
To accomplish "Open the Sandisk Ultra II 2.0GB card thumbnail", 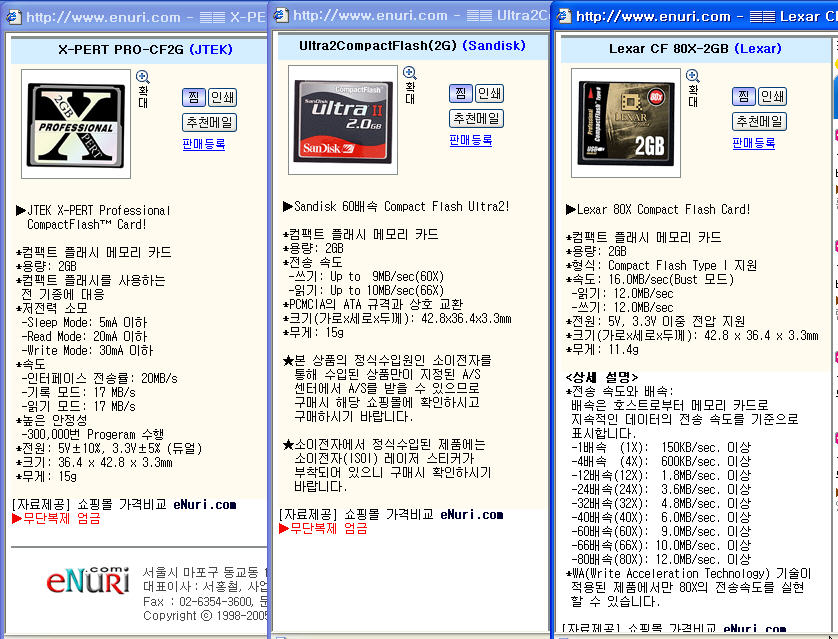I will 342,114.
